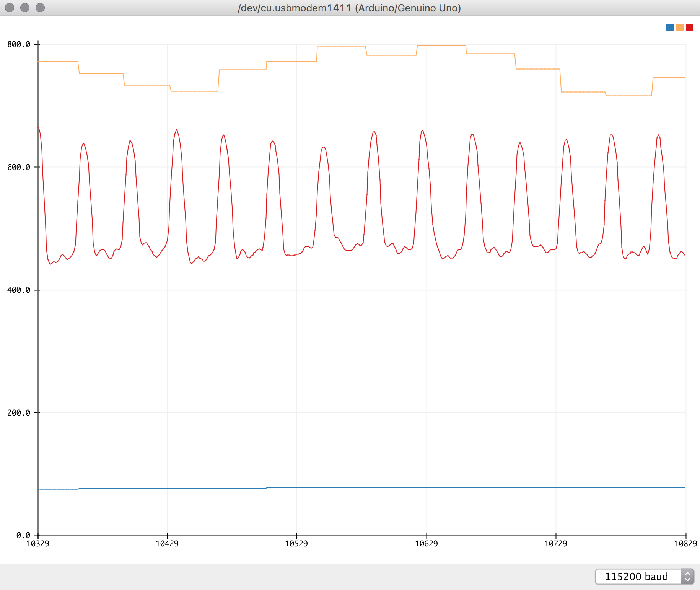Click the 10629 x-axis label
700x590 pixels.
pos(427,544)
